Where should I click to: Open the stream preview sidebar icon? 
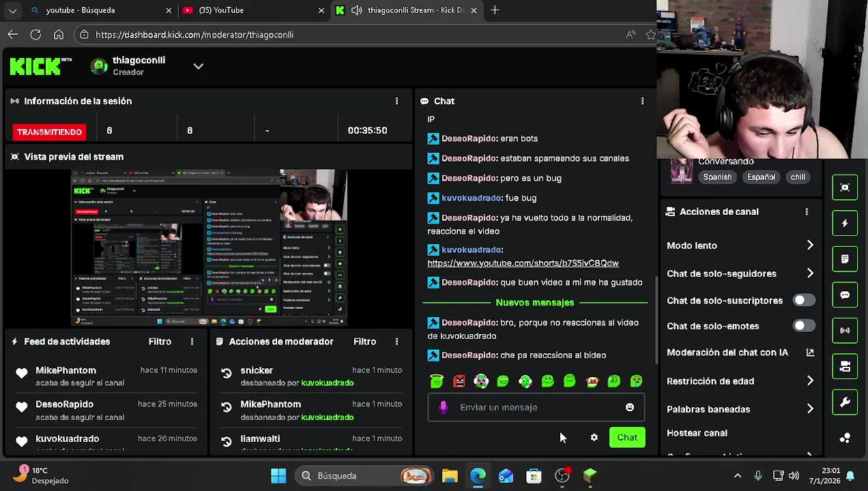tap(845, 188)
